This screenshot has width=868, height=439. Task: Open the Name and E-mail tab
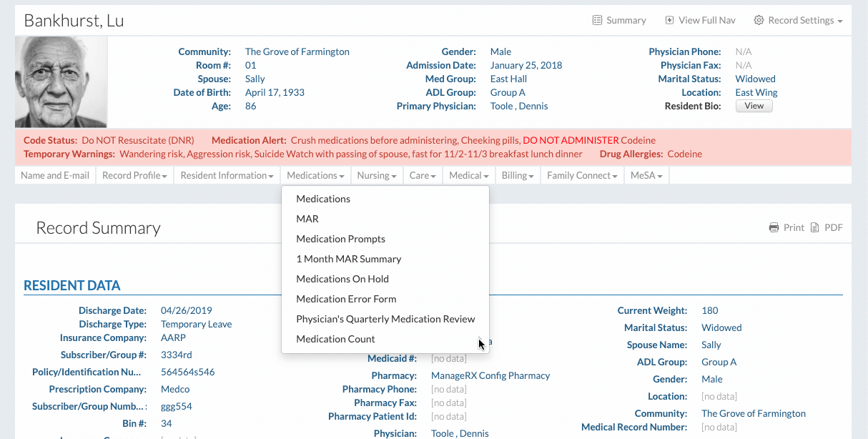coord(55,176)
